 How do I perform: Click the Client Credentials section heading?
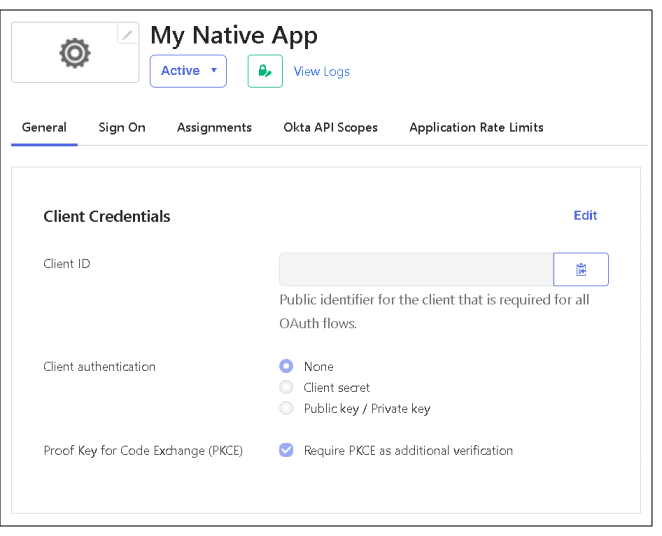pyautogui.click(x=107, y=217)
